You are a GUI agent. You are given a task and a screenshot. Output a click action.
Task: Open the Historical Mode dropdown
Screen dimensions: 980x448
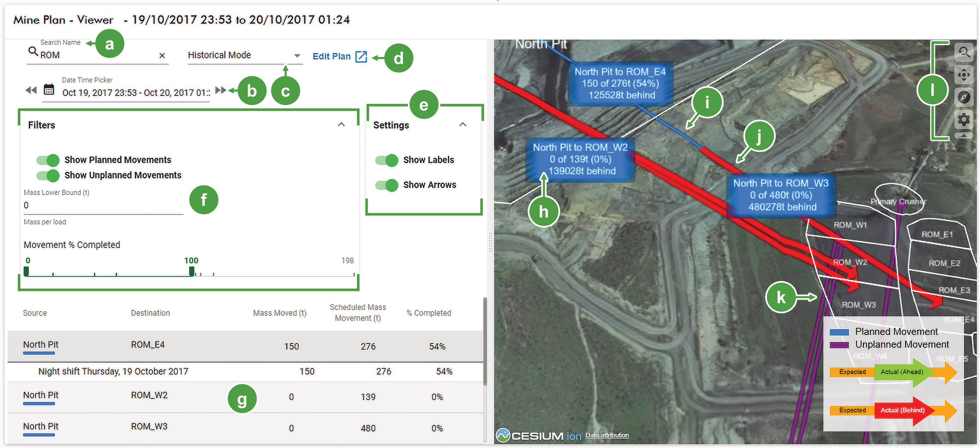(245, 55)
